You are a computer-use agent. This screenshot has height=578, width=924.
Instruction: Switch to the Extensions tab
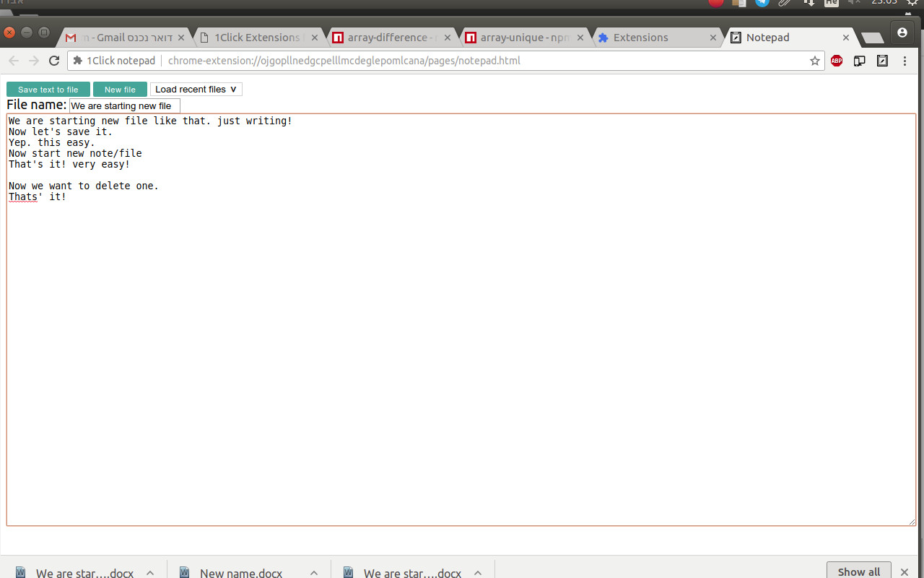coord(650,38)
